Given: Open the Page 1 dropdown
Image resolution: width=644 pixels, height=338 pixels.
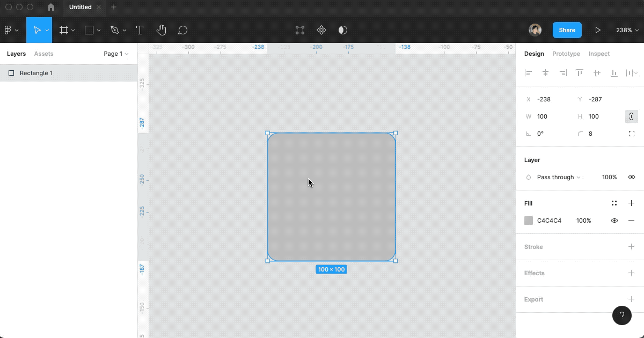Looking at the screenshot, I should pyautogui.click(x=115, y=54).
